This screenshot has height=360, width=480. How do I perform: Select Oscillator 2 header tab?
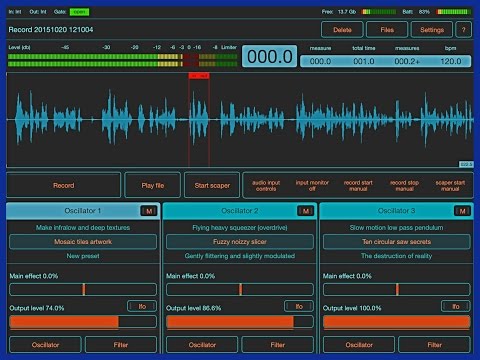[x=240, y=211]
